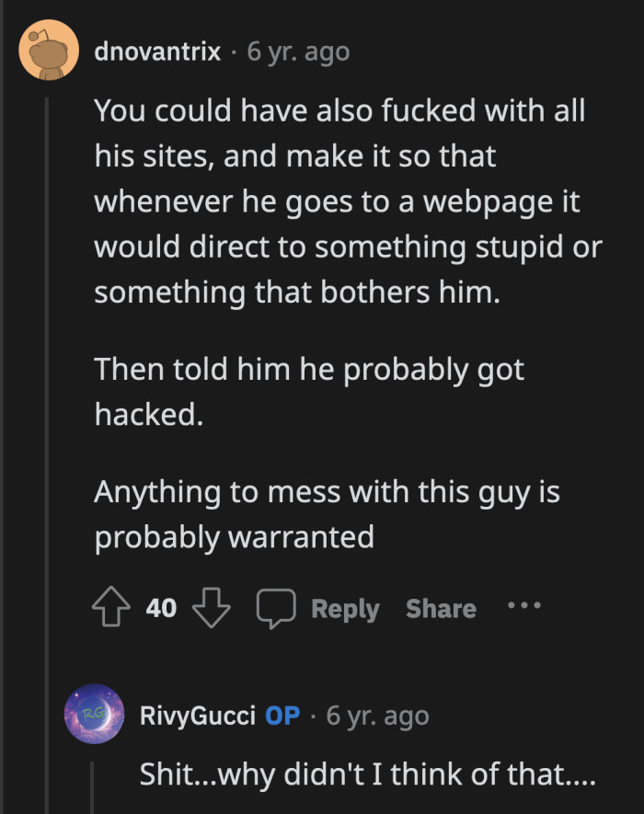Viewport: 644px width, 814px height.
Task: Collapse dnovantrix's comment thread line
Action: tap(45, 350)
